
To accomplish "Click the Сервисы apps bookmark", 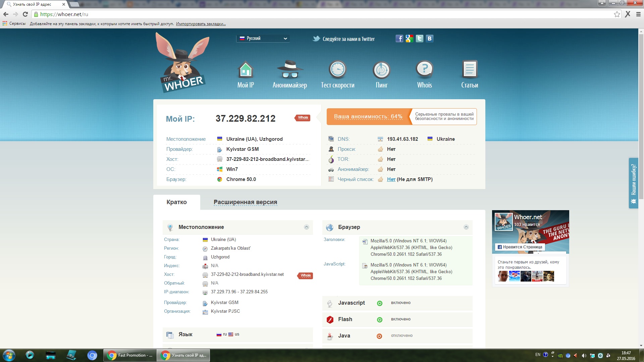I will [14, 23].
